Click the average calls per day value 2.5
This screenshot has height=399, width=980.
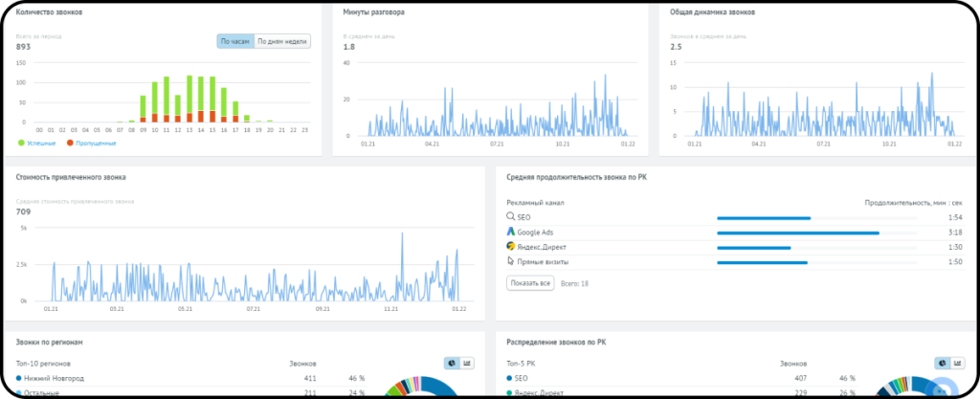click(x=676, y=47)
